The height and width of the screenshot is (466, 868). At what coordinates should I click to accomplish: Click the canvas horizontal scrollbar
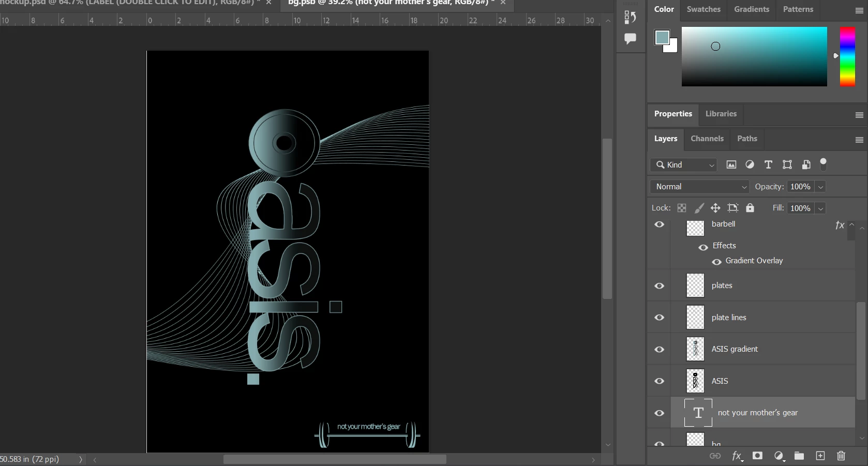pos(335,459)
